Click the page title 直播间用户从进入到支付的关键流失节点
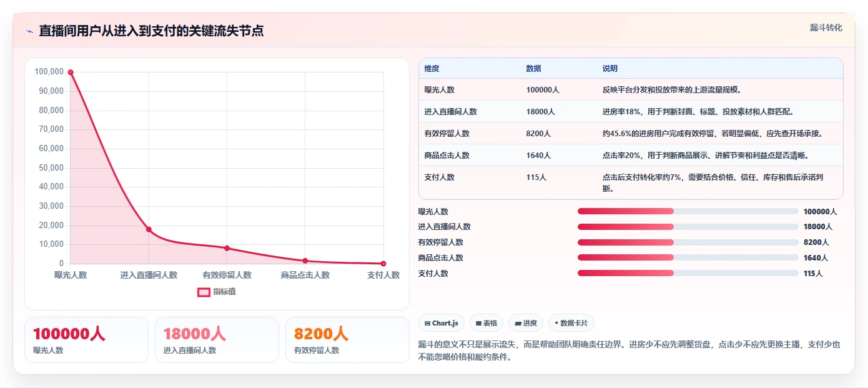The image size is (868, 388). click(151, 31)
